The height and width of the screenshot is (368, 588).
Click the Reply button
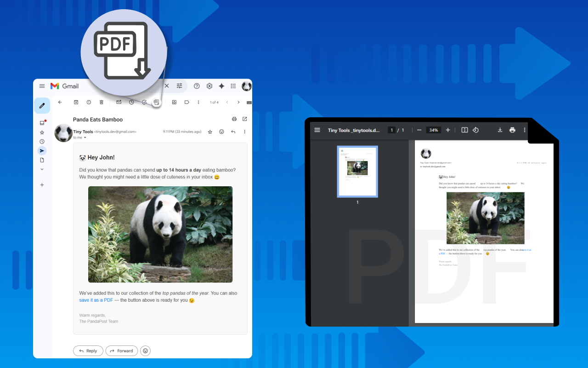point(88,351)
